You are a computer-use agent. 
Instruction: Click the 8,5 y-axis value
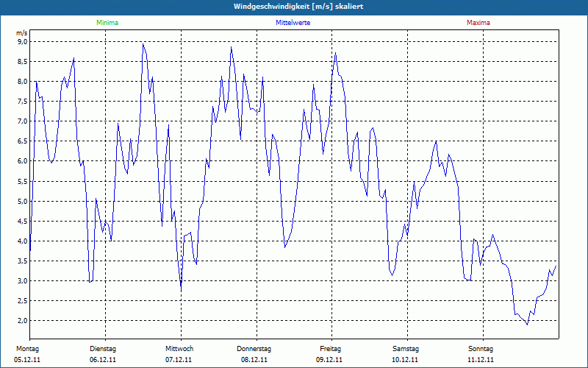pyautogui.click(x=23, y=61)
